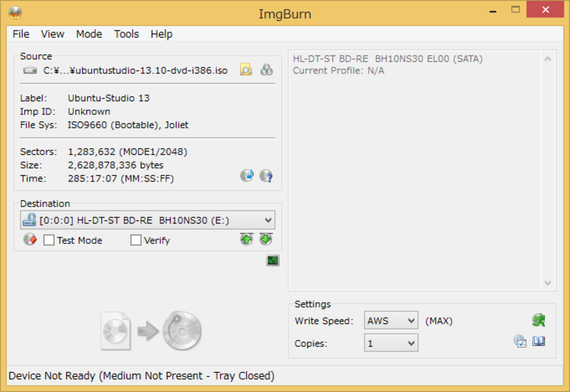Click the Device Not Ready status bar message
Viewport: 570px width, 392px height.
pyautogui.click(x=141, y=376)
